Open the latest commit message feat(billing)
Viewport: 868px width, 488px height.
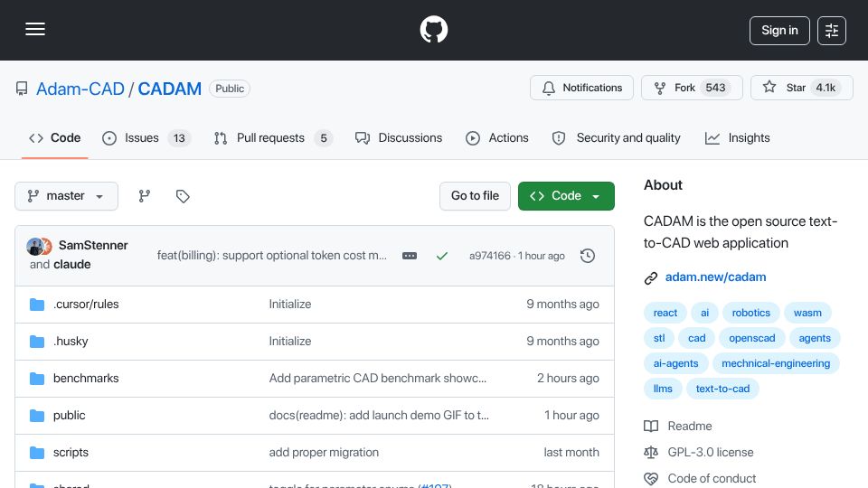pos(272,256)
